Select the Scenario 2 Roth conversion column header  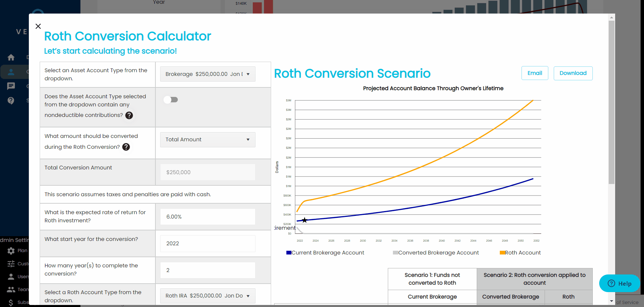pos(535,279)
